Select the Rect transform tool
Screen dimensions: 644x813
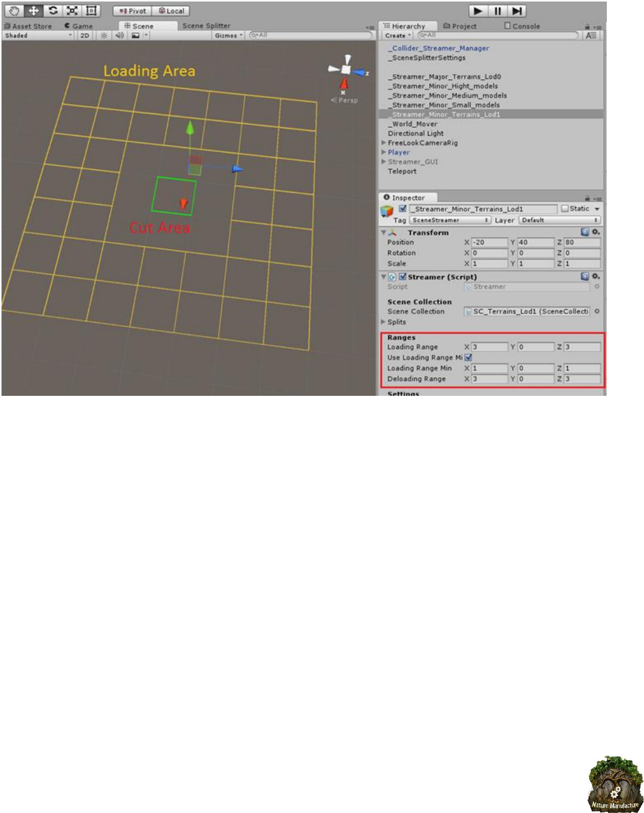(x=91, y=11)
